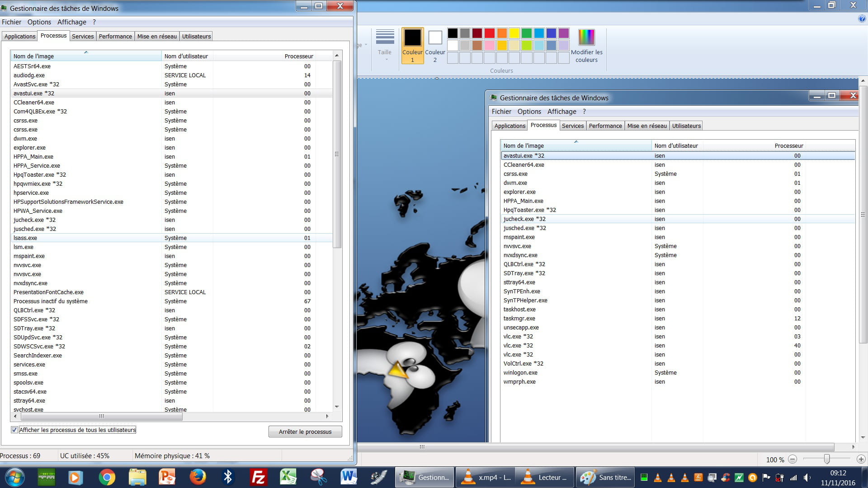Open the volume speaker tray icon
This screenshot has width=868, height=488.
(x=807, y=478)
